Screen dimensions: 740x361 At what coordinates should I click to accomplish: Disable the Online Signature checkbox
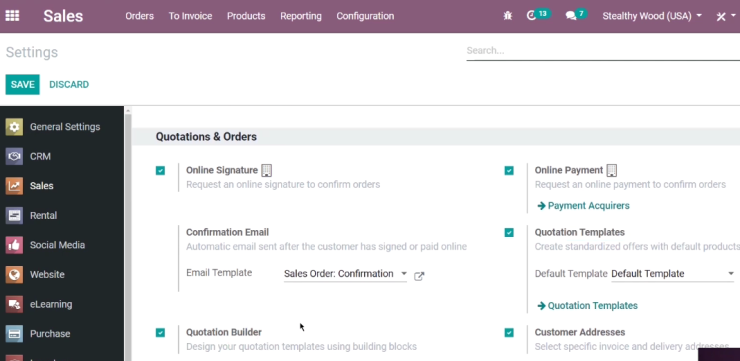[160, 170]
